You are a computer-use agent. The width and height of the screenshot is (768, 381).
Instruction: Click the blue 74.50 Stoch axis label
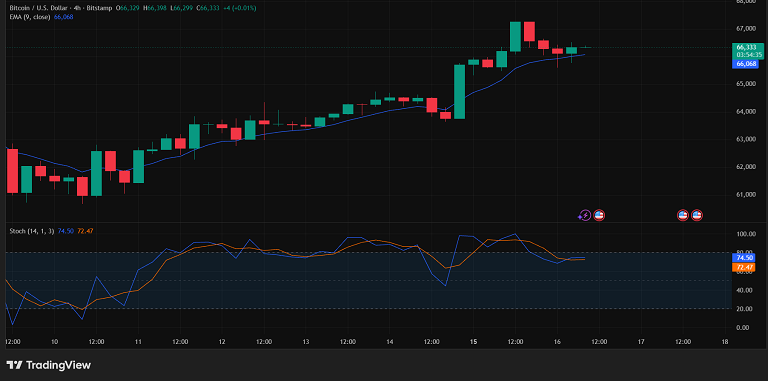coord(745,258)
